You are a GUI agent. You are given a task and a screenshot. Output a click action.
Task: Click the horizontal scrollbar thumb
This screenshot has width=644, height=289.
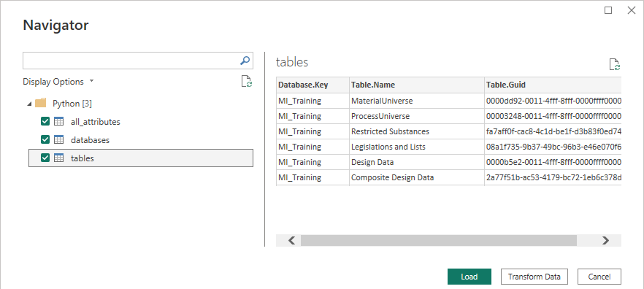click(439, 240)
